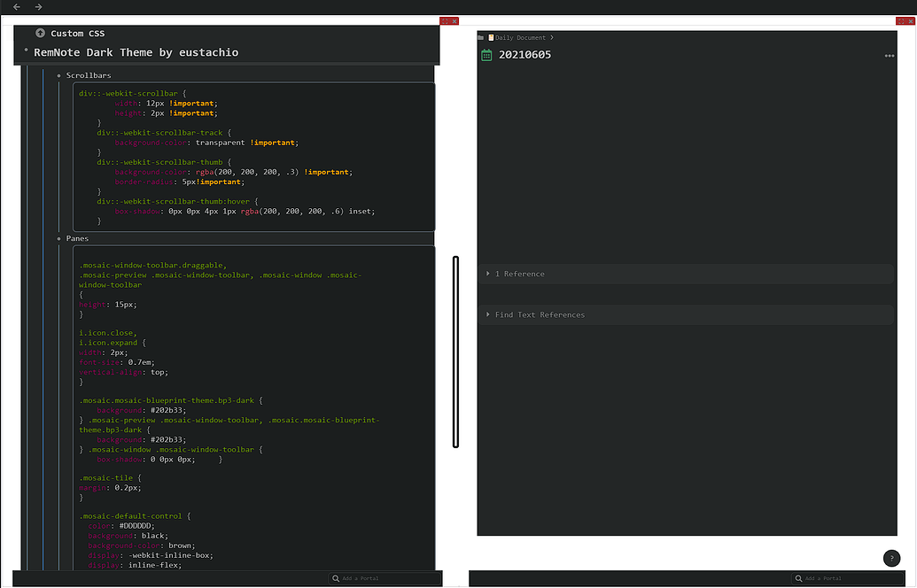This screenshot has height=588, width=917.
Task: Click the folder icon in the Daily Document breadcrumb
Action: 481,37
